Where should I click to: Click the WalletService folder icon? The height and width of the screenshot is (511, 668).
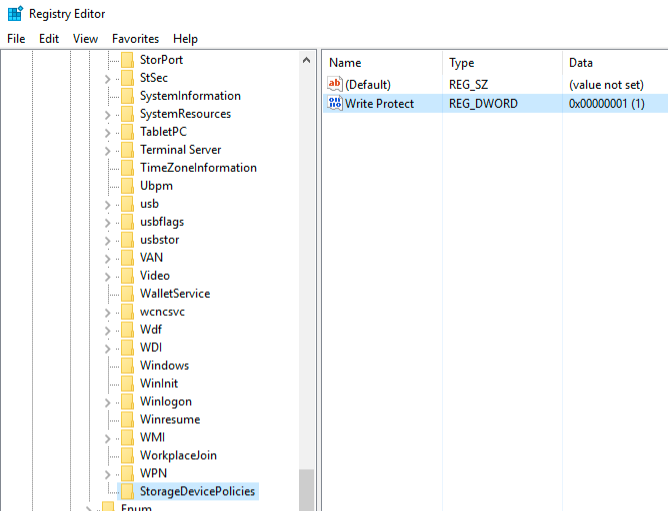click(127, 294)
